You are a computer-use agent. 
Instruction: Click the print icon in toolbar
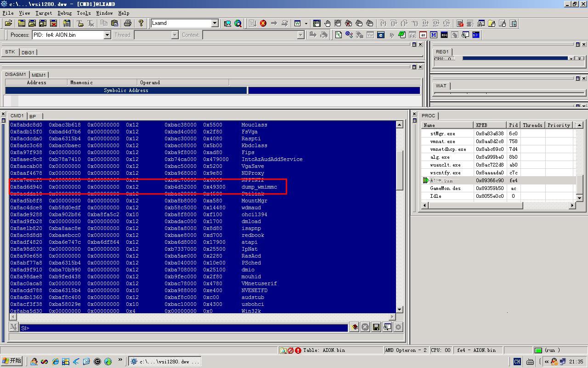click(x=128, y=23)
